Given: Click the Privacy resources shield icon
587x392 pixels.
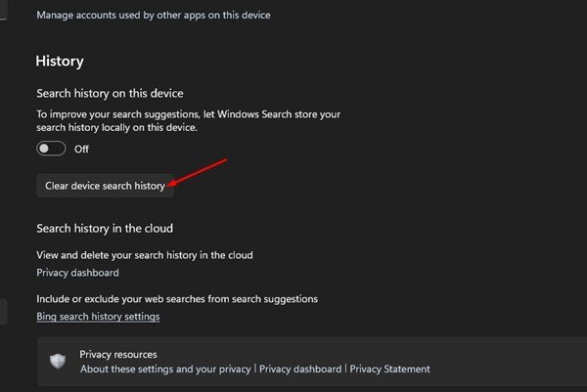Looking at the screenshot, I should [x=58, y=361].
